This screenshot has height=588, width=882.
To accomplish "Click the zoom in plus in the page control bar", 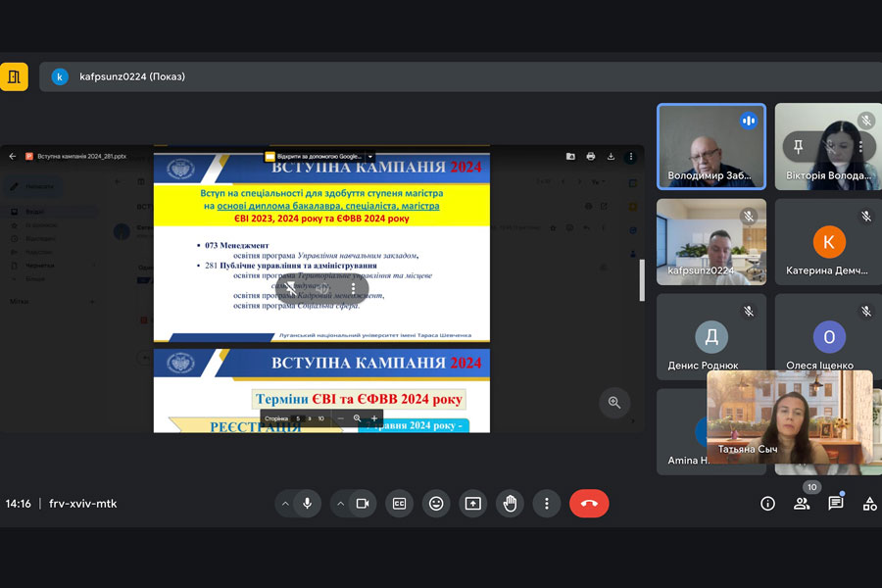I will [374, 418].
